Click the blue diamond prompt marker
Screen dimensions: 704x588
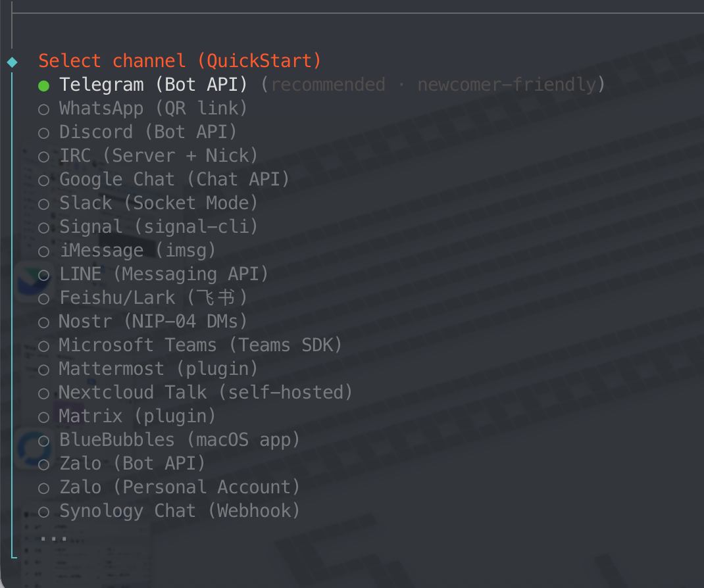12,62
